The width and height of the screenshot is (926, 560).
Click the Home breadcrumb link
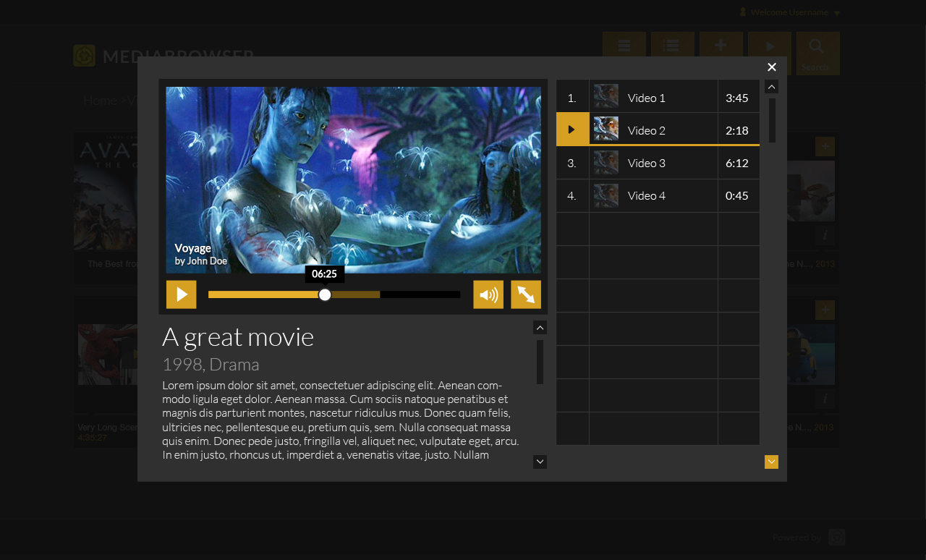[x=100, y=100]
